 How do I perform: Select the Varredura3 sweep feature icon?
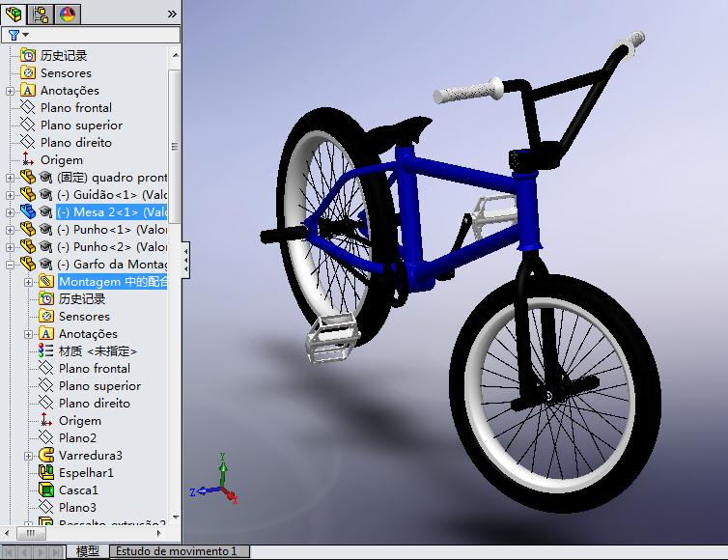46,455
